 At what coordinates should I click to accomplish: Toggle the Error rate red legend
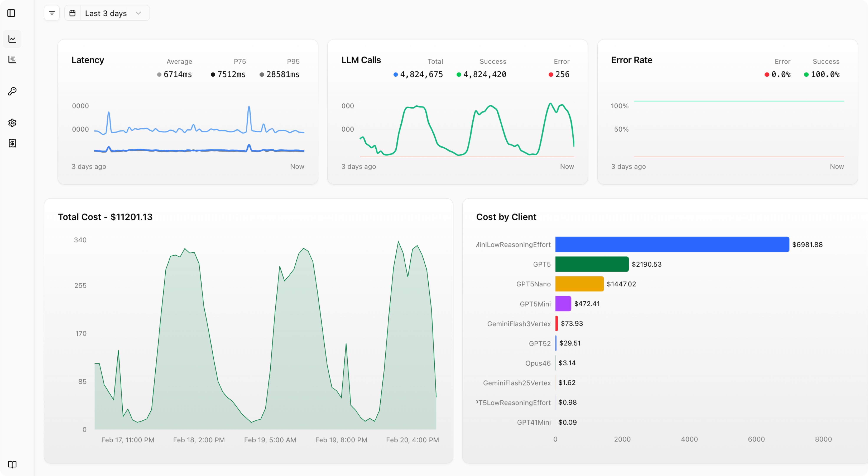point(767,74)
